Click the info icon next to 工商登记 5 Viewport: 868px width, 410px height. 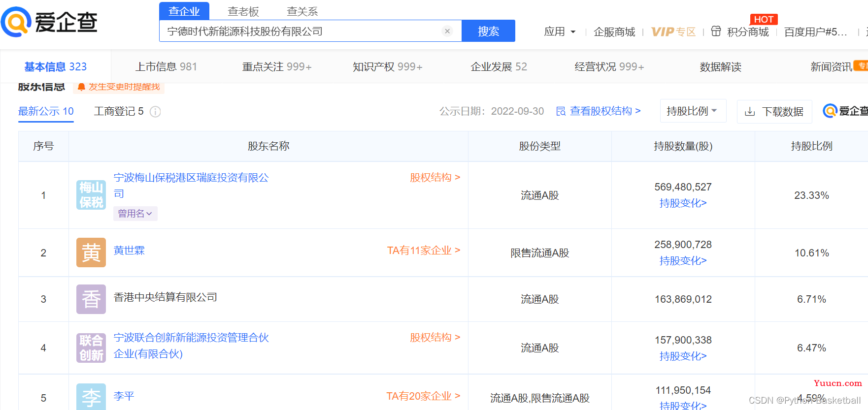coord(155,112)
